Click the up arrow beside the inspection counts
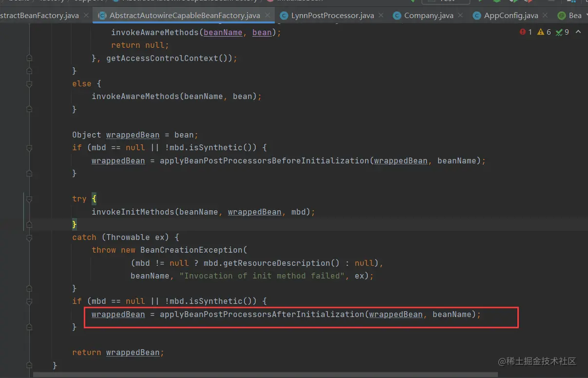The height and width of the screenshot is (378, 588). point(578,32)
